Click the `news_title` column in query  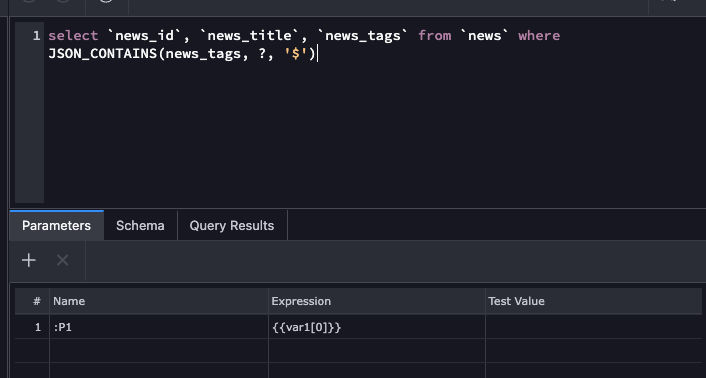(x=250, y=36)
